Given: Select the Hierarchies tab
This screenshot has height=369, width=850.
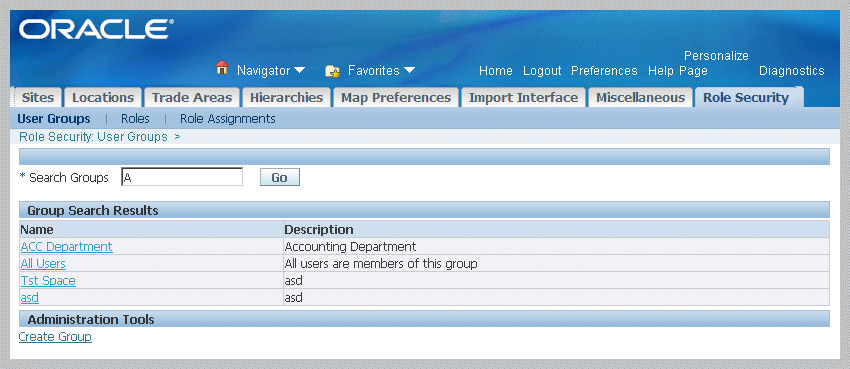Looking at the screenshot, I should [286, 98].
